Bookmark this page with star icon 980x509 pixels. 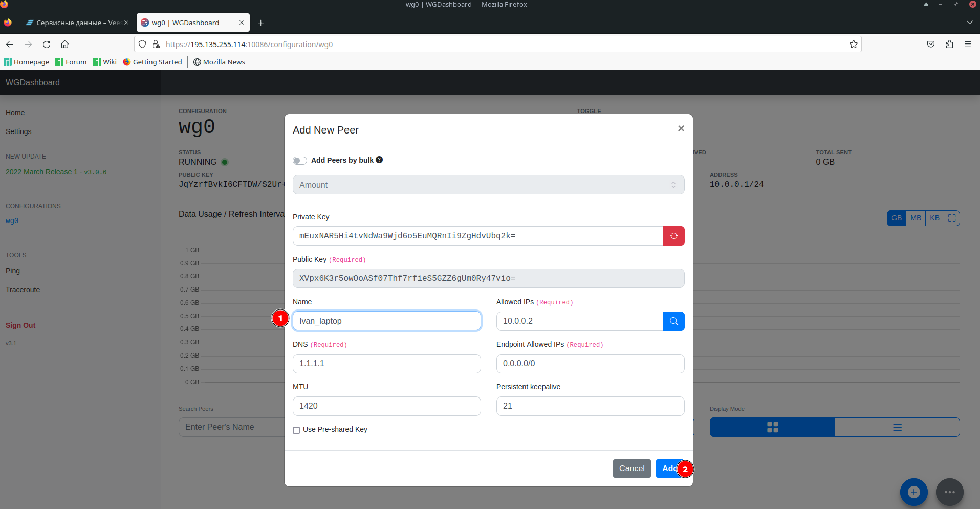click(853, 45)
